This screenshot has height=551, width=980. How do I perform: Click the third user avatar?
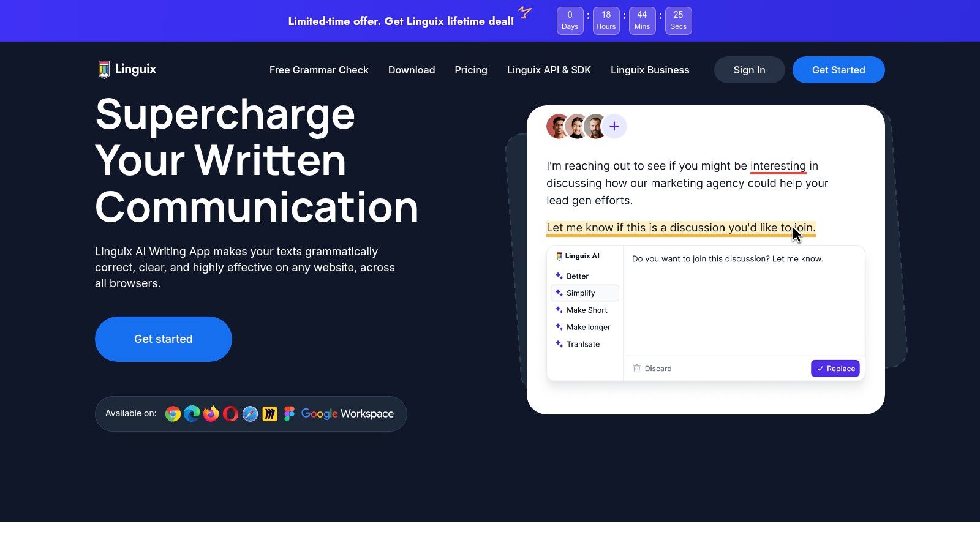595,127
